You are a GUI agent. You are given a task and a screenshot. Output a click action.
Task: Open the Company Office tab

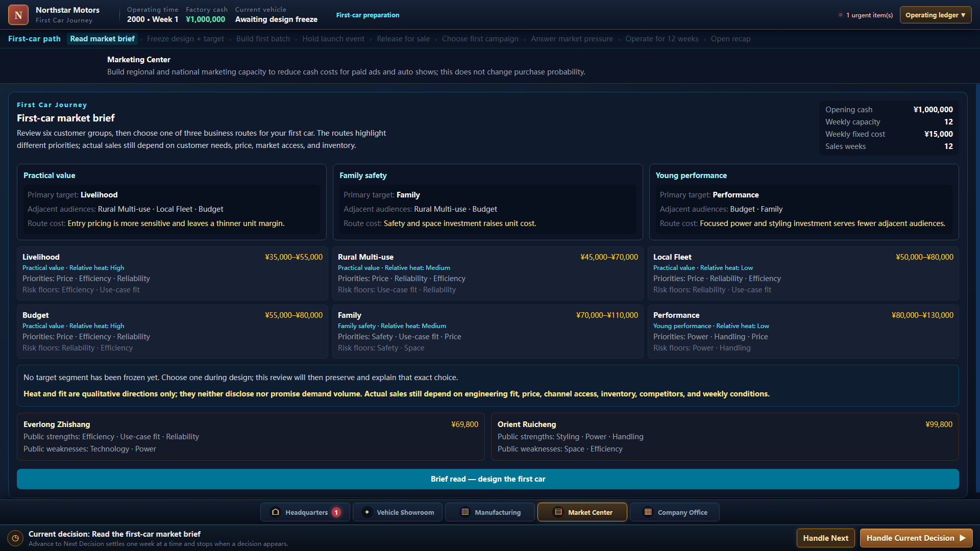pos(674,512)
